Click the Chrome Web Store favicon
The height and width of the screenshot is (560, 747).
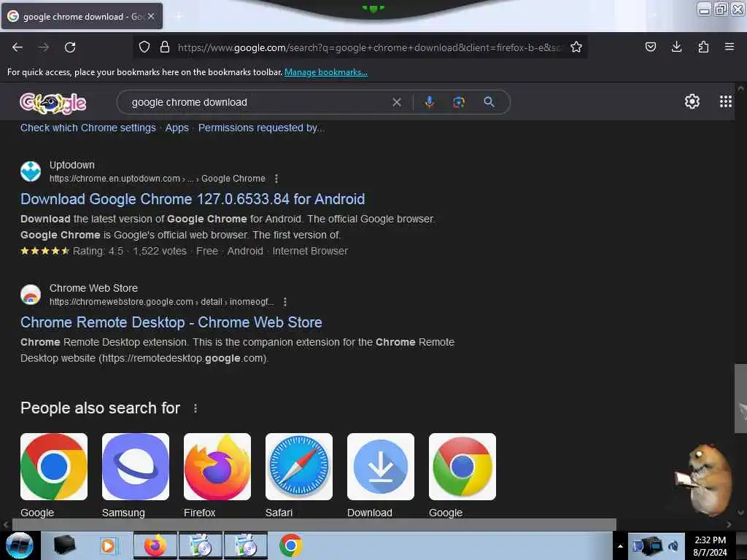coord(31,295)
